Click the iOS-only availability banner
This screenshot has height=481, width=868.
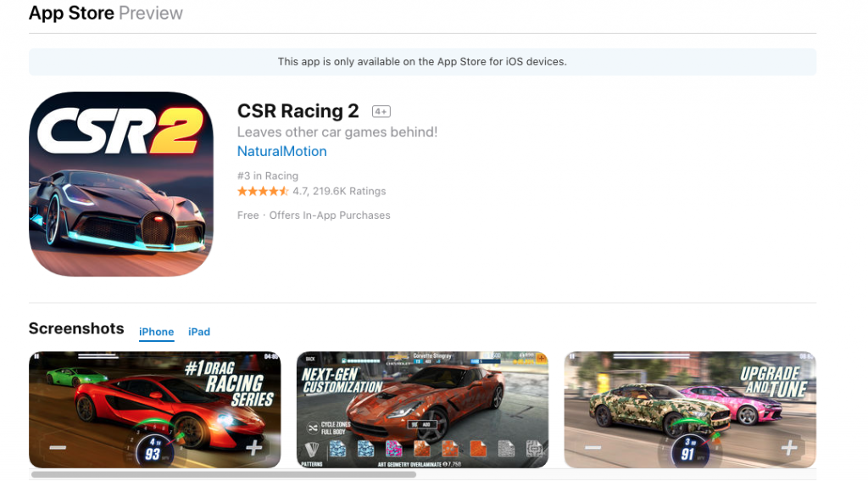coord(422,62)
